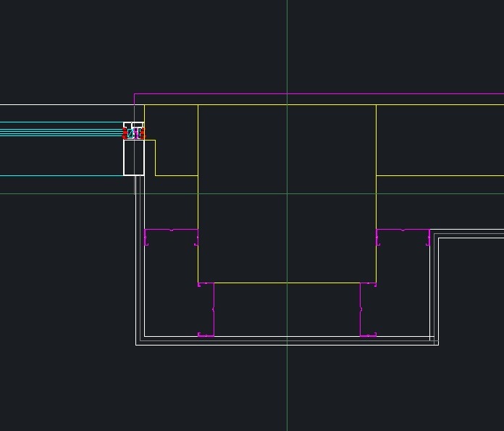Click the green crosshair intersection point
This screenshot has width=504, height=431.
[x=287, y=193]
